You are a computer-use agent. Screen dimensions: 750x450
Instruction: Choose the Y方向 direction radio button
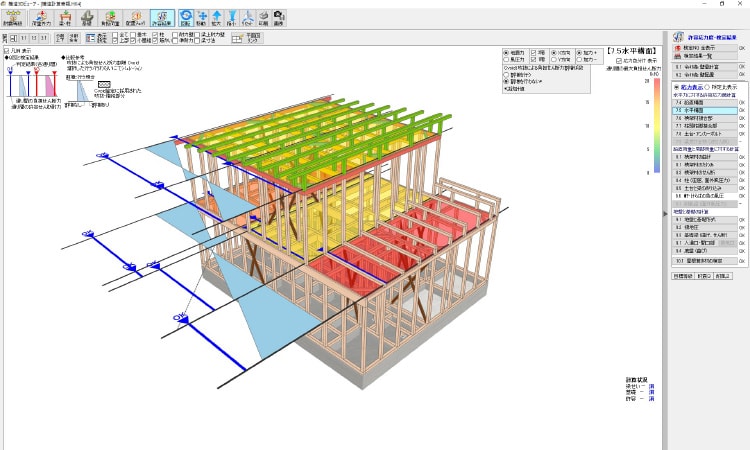coord(556,59)
